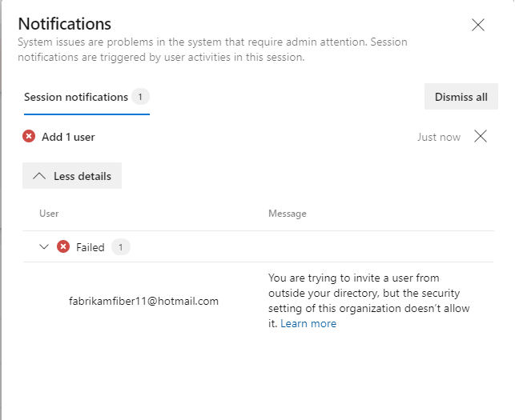
Task: Dismiss the Add 1 user notification
Action: (x=481, y=136)
